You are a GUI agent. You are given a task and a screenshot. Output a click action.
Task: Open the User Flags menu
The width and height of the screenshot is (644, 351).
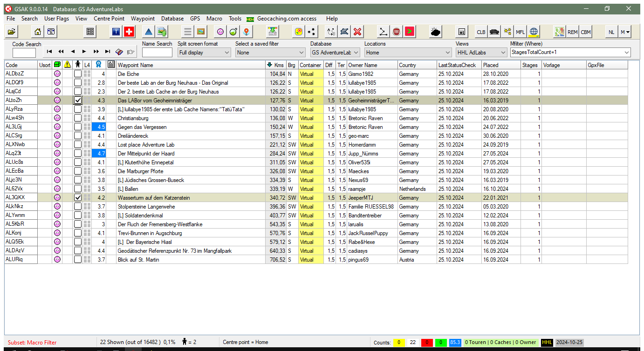pyautogui.click(x=56, y=19)
